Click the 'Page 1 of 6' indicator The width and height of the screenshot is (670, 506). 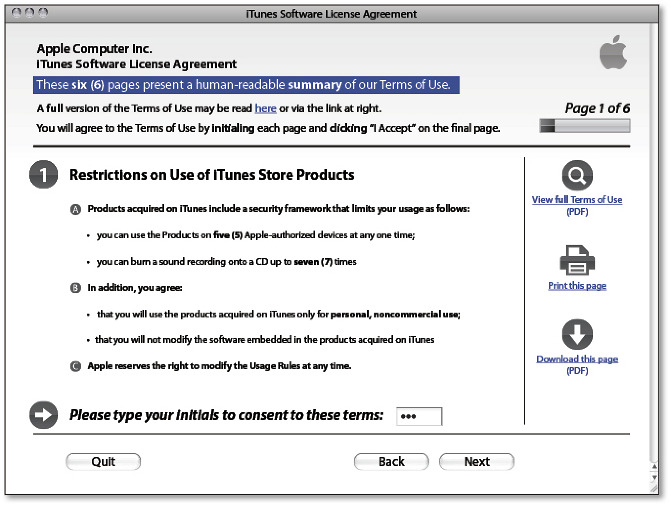point(597,108)
